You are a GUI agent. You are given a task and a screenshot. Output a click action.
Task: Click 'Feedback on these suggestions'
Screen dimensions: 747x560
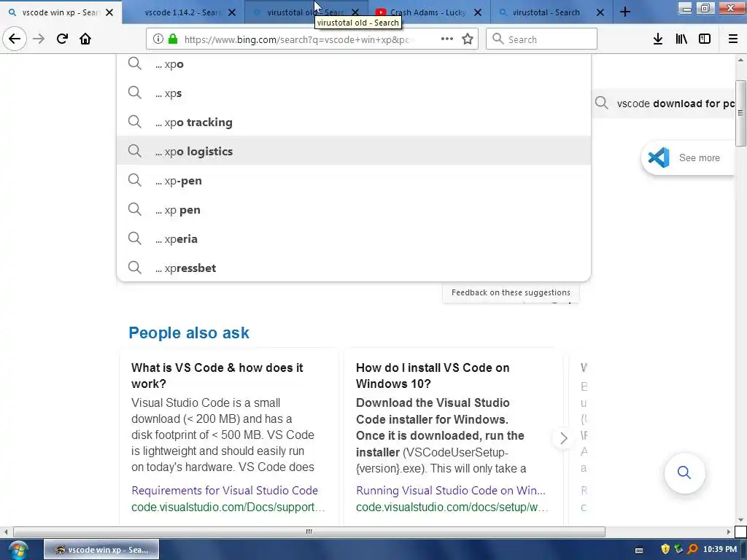511,292
